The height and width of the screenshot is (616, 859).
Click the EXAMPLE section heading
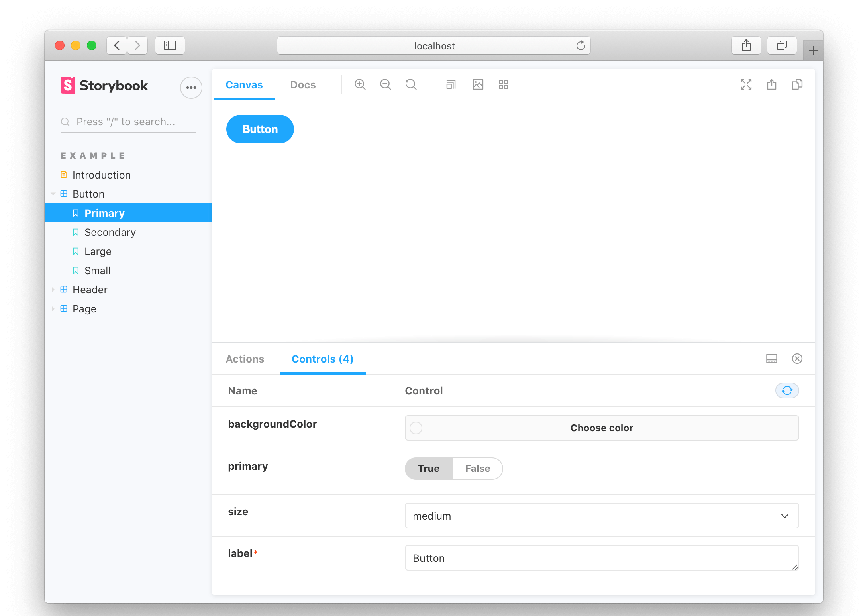tap(92, 155)
